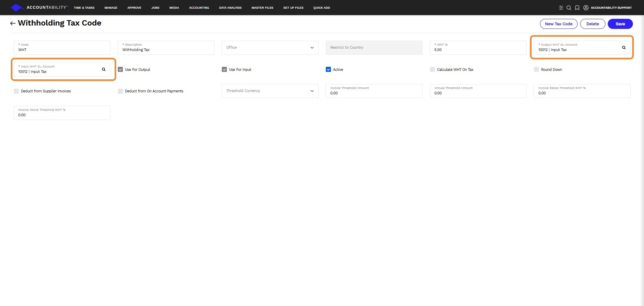This screenshot has width=644, height=306.
Task: Click the back arrow beside Withholding Tax Code
Action: 13,23
